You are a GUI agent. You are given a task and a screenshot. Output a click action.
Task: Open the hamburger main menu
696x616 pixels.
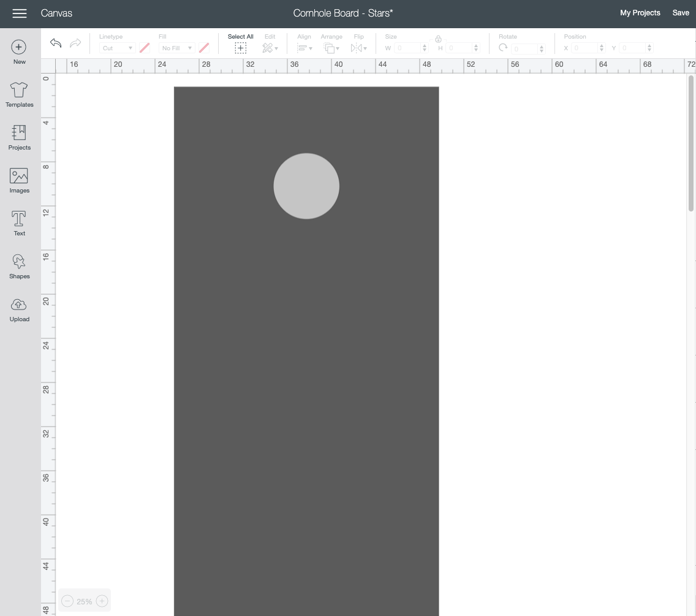click(20, 13)
